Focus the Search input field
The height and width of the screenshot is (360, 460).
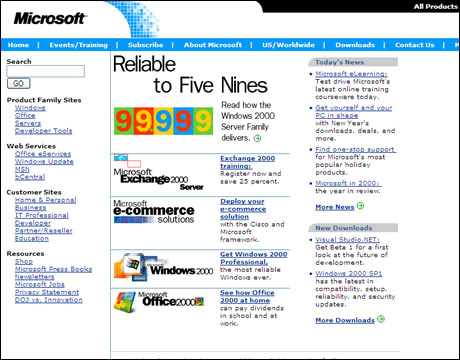pos(46,71)
